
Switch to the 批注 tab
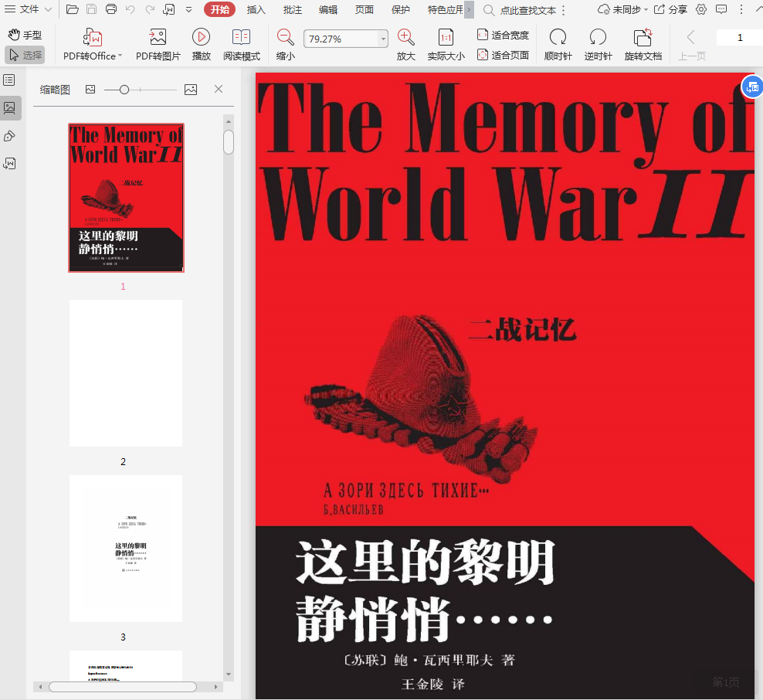tap(293, 10)
